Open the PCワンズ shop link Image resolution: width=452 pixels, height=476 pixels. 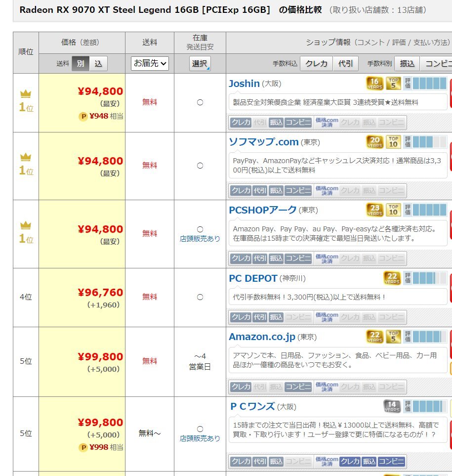coord(252,406)
